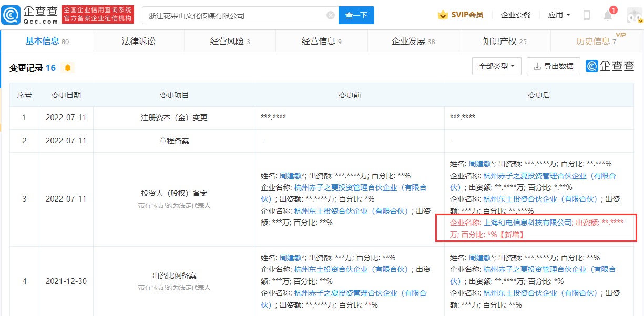Click the SVIP crown icon
644x316 pixels.
(443, 15)
